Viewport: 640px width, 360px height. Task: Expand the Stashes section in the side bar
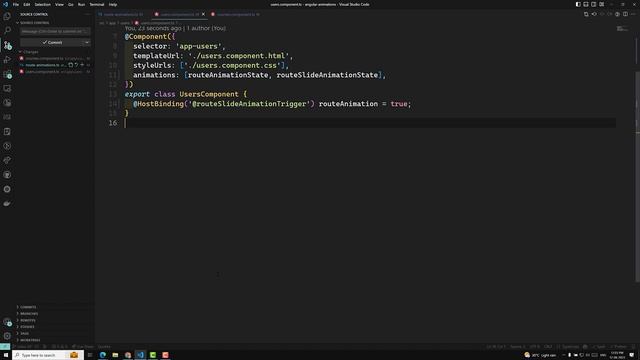(26, 327)
